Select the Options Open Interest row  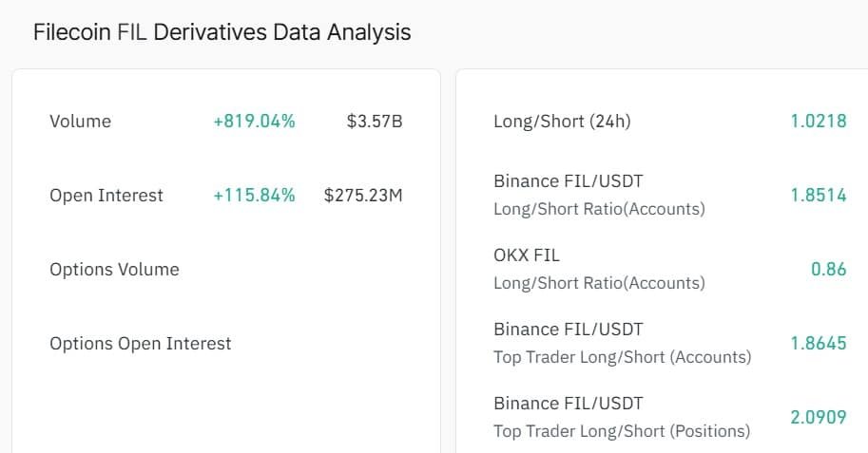pyautogui.click(x=226, y=344)
